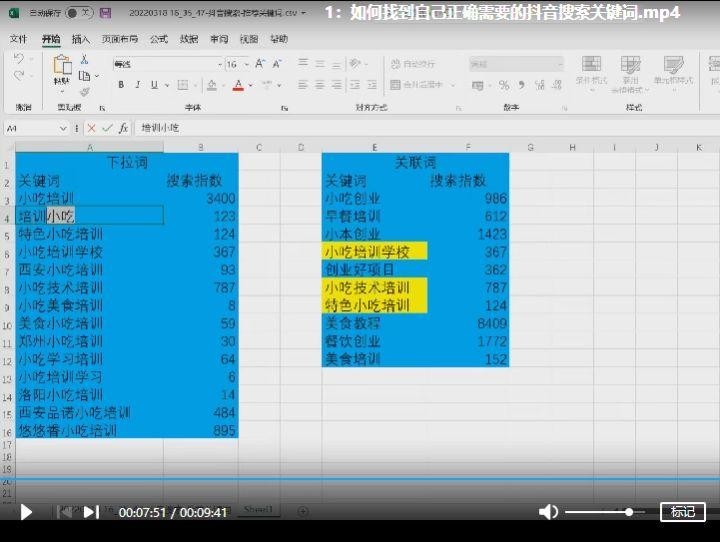The width and height of the screenshot is (720, 542).
Task: Expand the font size dropdown
Action: [x=246, y=64]
